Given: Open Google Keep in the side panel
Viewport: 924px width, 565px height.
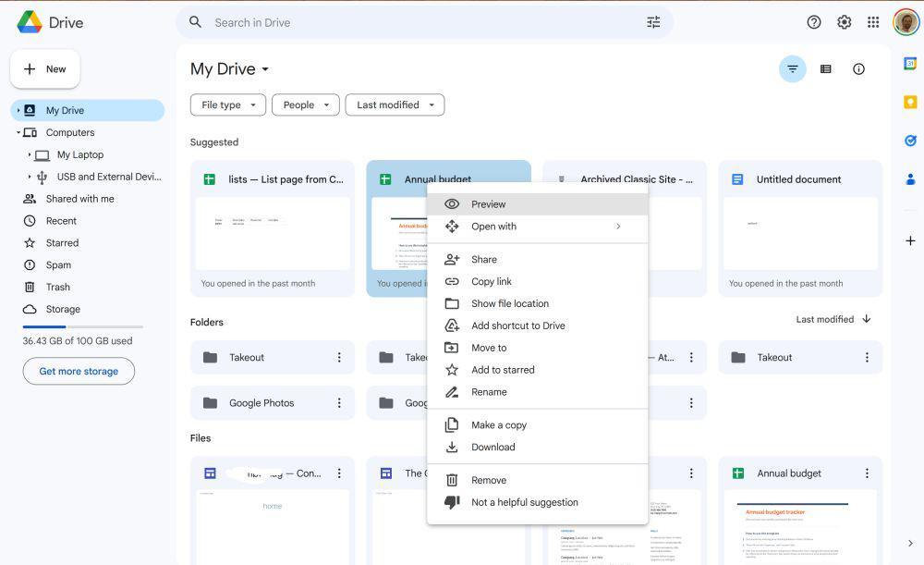Looking at the screenshot, I should pyautogui.click(x=910, y=102).
